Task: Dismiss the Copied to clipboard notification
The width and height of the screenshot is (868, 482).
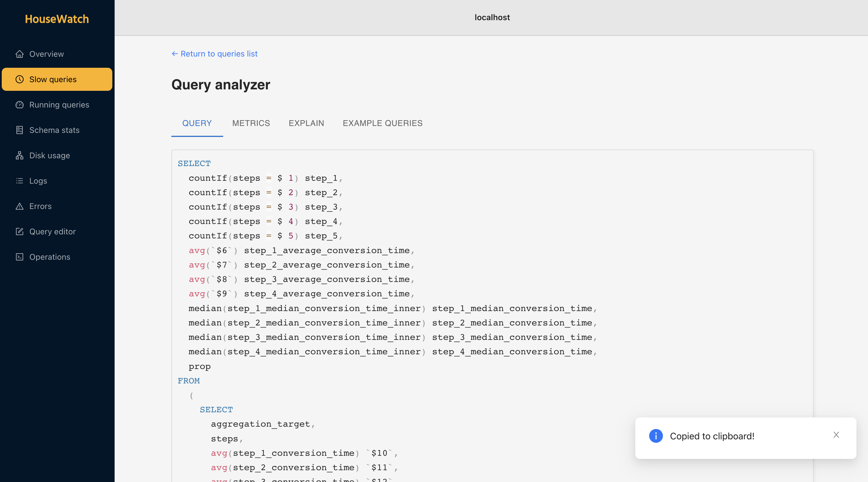Action: (x=836, y=435)
